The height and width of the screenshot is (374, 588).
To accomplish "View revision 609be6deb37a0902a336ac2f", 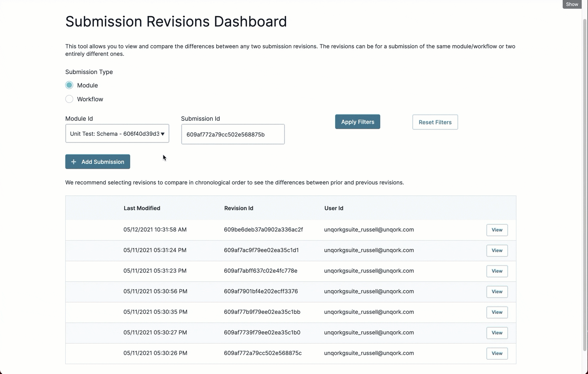I will [x=497, y=230].
